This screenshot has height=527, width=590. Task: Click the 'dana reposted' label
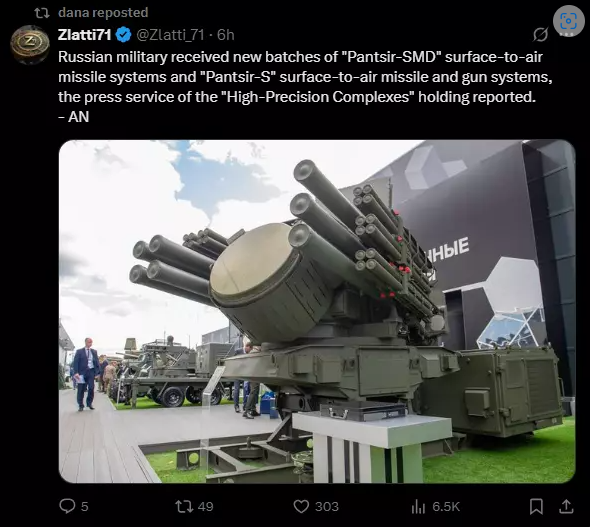point(103,13)
